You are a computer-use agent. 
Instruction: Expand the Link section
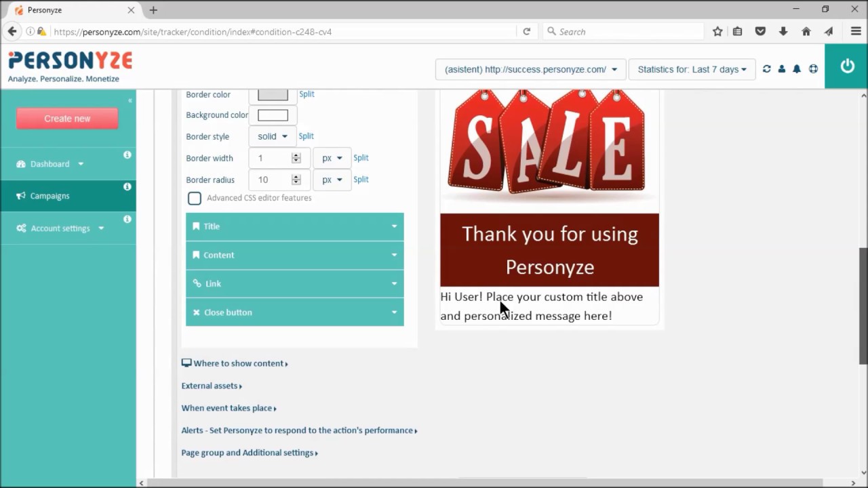point(295,283)
